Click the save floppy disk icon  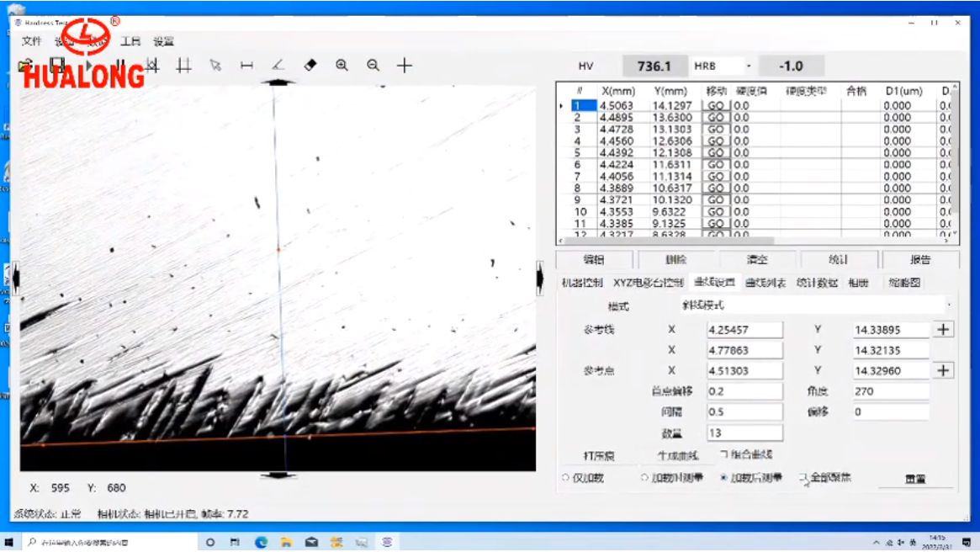[57, 65]
